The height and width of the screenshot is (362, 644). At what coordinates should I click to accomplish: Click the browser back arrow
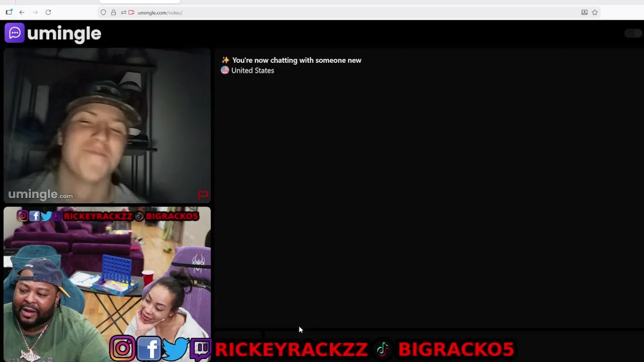coord(22,12)
